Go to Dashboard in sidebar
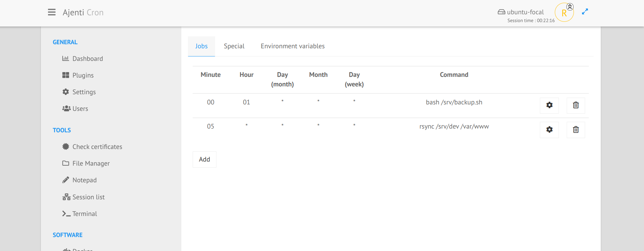The width and height of the screenshot is (644, 251). (x=87, y=59)
